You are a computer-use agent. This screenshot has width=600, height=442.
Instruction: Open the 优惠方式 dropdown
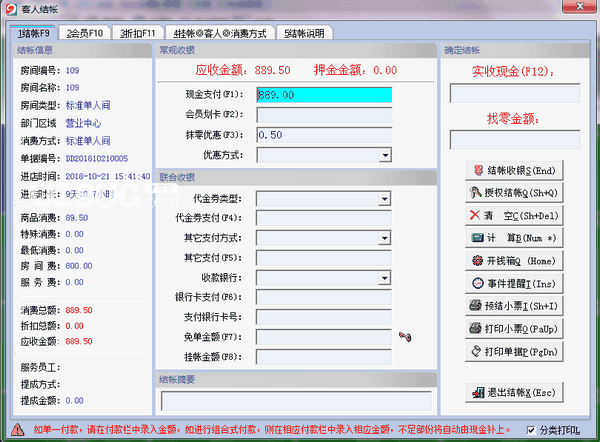[x=385, y=155]
